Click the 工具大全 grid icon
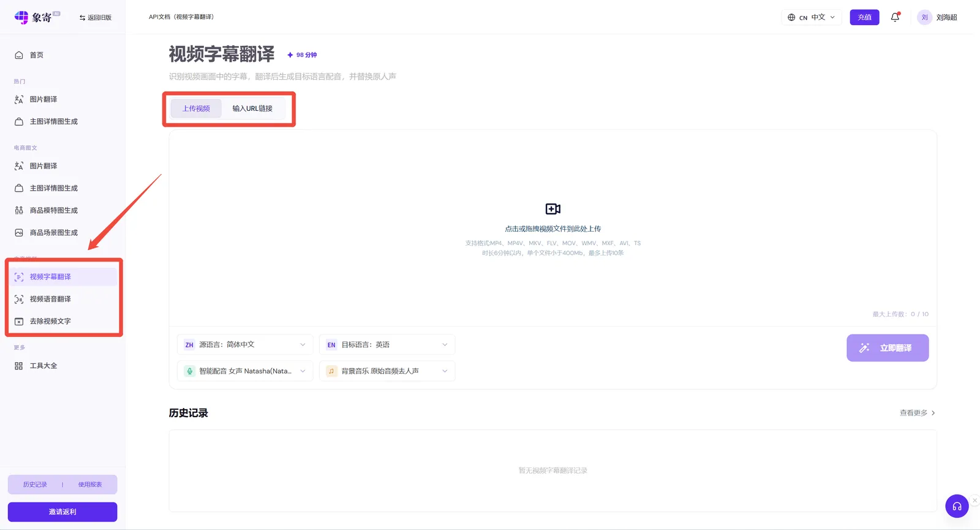Image resolution: width=980 pixels, height=530 pixels. click(19, 366)
